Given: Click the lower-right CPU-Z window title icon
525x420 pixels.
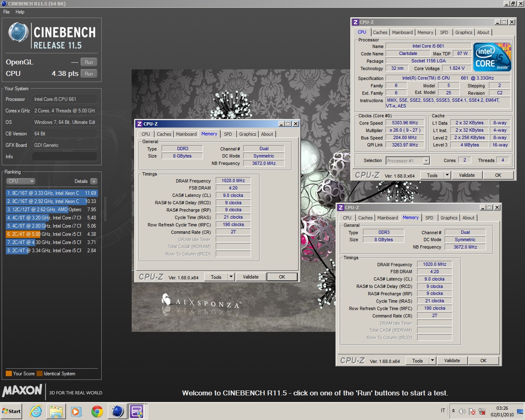Looking at the screenshot, I should (x=341, y=208).
